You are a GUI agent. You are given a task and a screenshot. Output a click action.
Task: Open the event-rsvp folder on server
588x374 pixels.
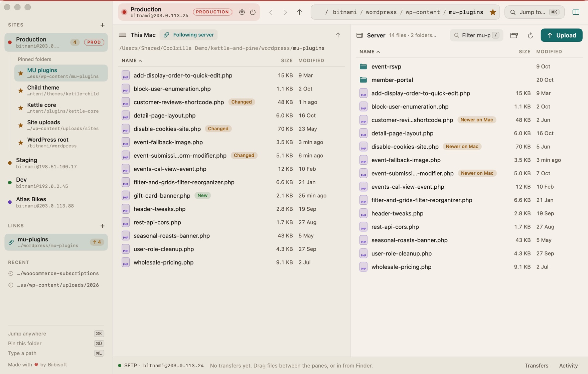pyautogui.click(x=469, y=66)
